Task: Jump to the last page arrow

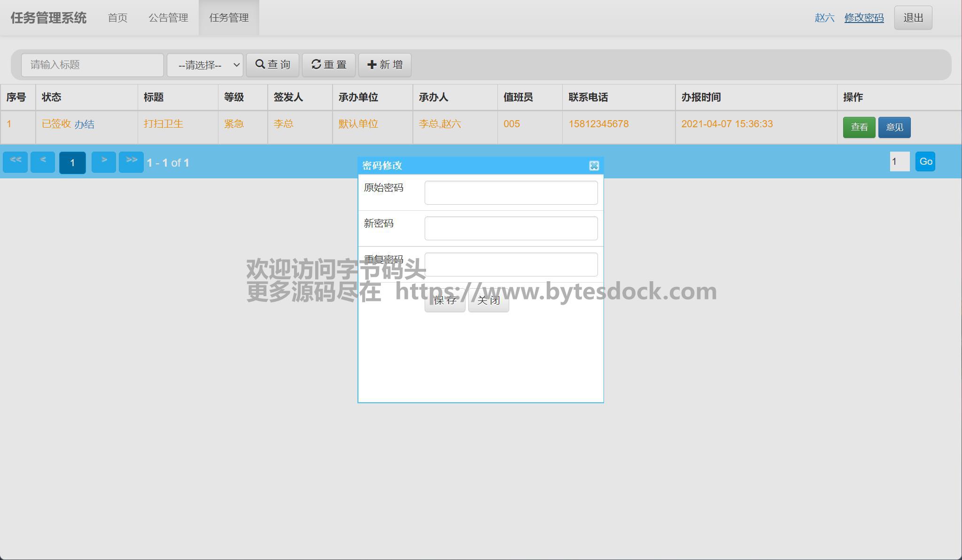Action: (131, 162)
